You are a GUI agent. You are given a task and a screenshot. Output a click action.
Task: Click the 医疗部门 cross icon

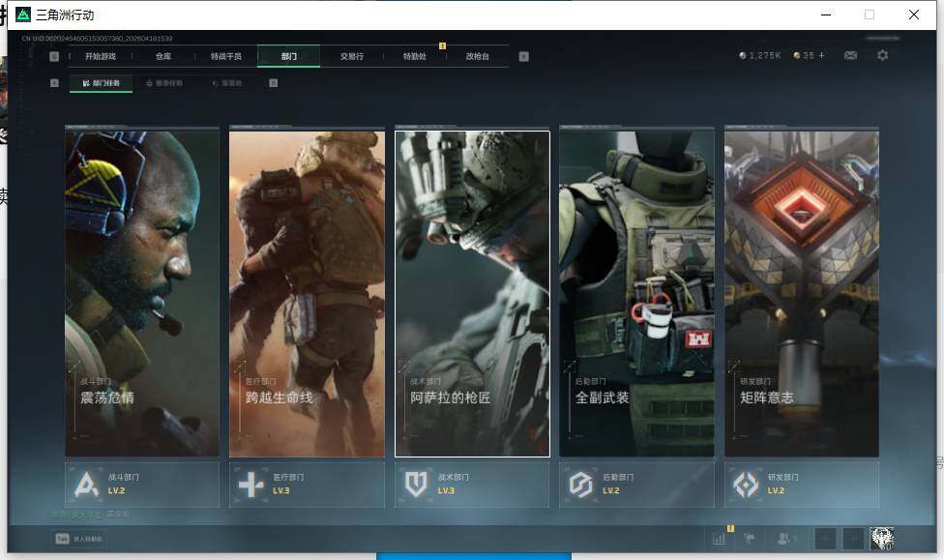tap(251, 485)
